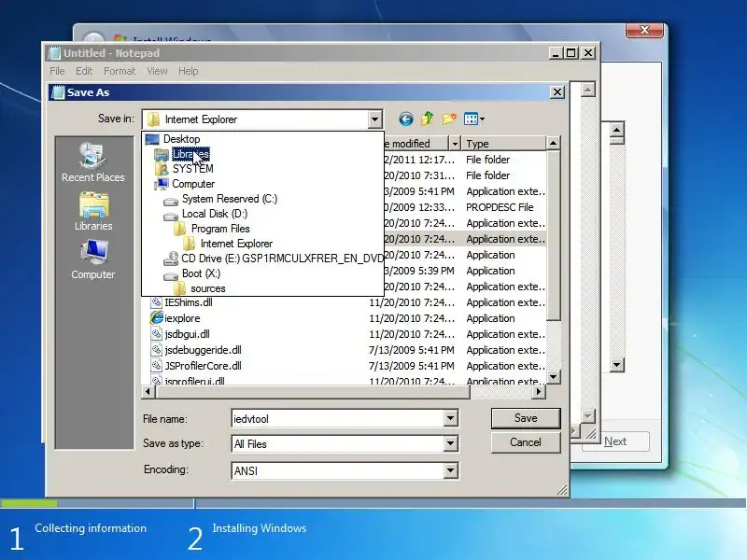This screenshot has height=560, width=747.
Task: Click the 7/13/2009 5:41 PM date for jsdebuggeride.dll
Action: point(412,350)
